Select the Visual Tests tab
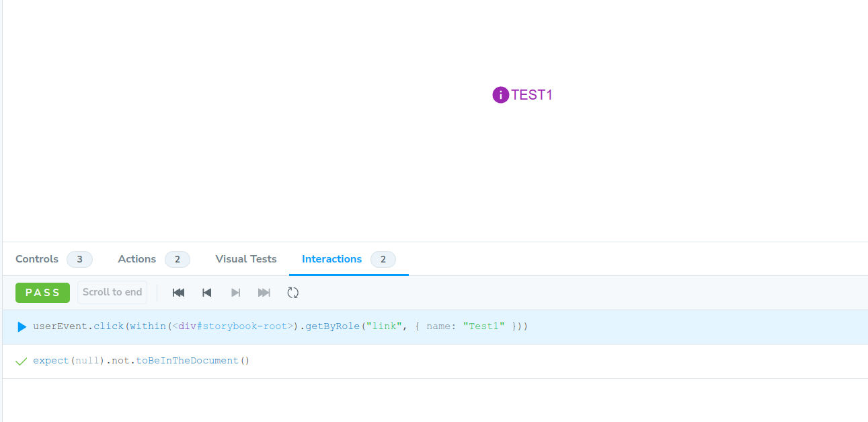This screenshot has height=422, width=868. click(x=246, y=259)
